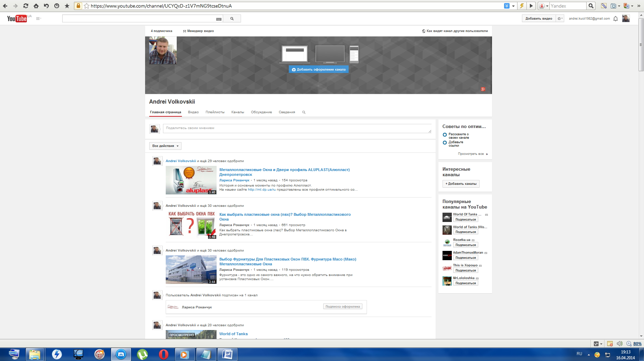
Task: Click the camera screenshot tool icon
Action: coord(613,6)
